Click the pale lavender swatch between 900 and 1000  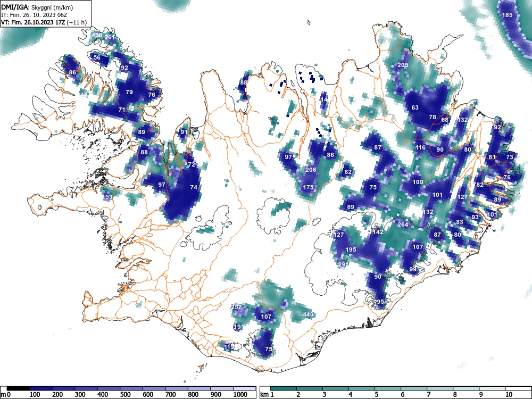tap(222, 388)
